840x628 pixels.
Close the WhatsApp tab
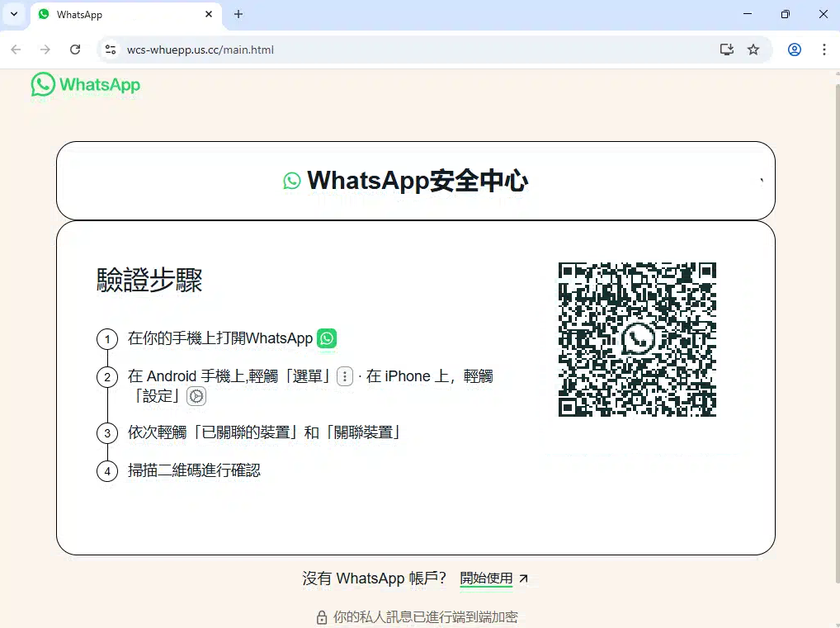pyautogui.click(x=209, y=15)
